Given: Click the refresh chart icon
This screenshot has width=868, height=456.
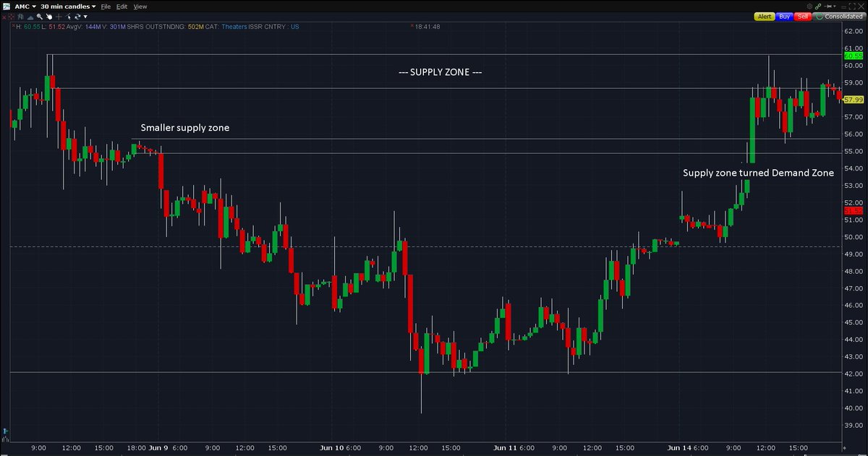Looking at the screenshot, I should [77, 17].
